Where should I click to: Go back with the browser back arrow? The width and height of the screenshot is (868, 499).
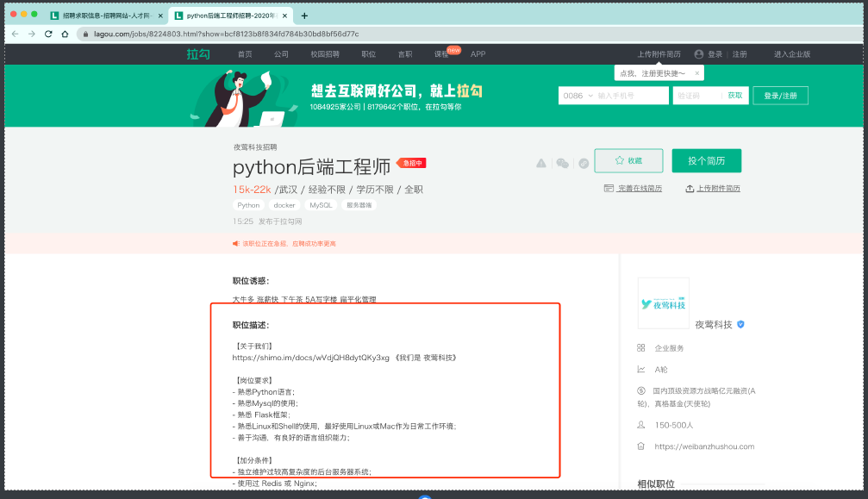[x=15, y=34]
